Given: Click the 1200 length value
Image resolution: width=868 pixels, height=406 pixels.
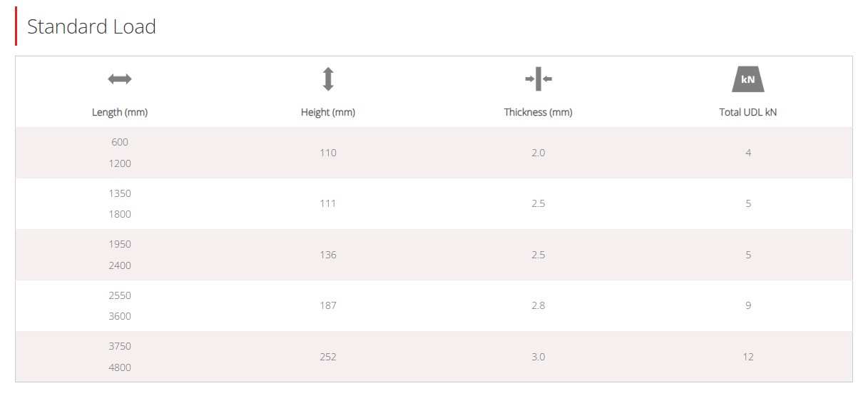Looking at the screenshot, I should (x=120, y=163).
